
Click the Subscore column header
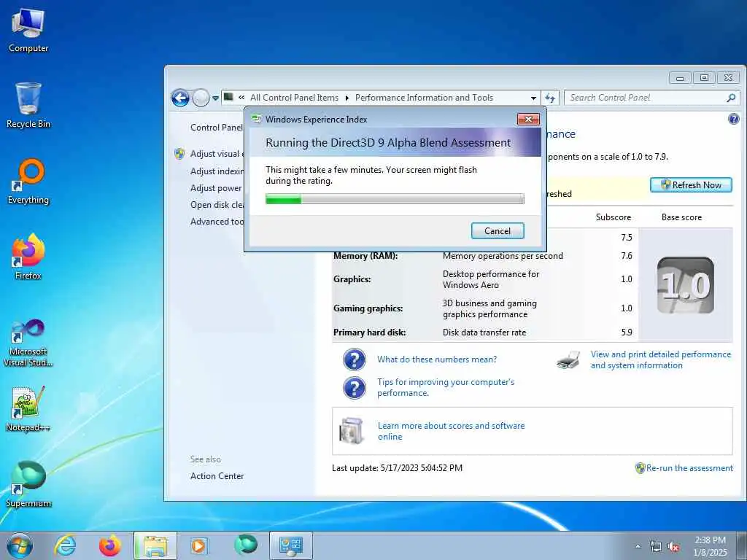coord(613,217)
